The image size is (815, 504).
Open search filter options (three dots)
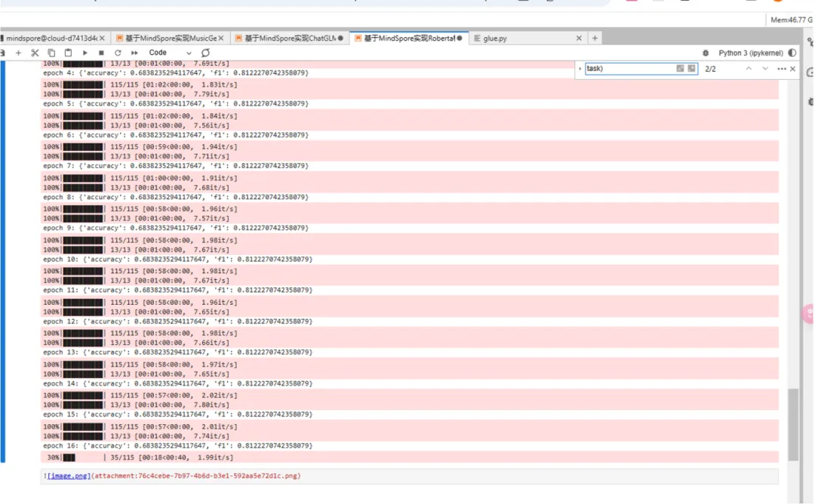[x=782, y=69]
